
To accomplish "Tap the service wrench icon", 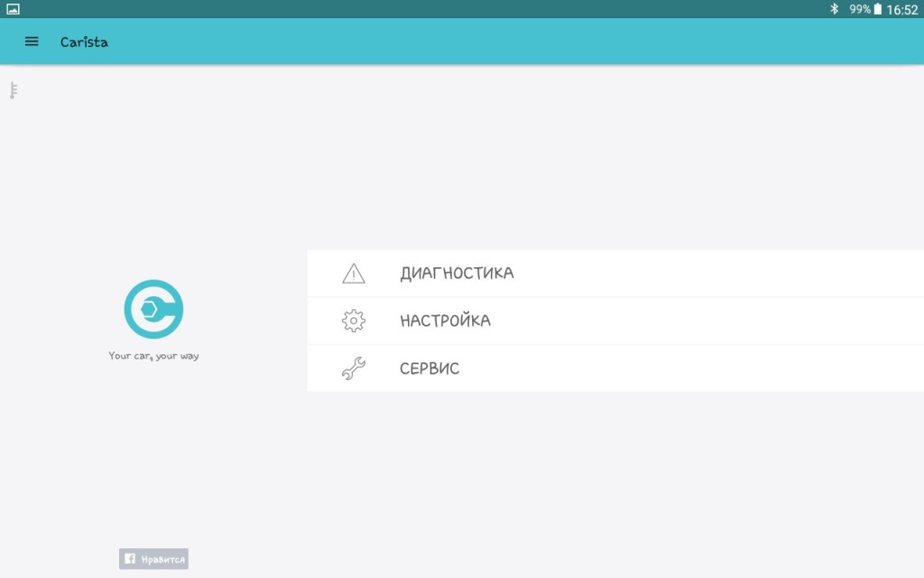I will click(x=354, y=368).
